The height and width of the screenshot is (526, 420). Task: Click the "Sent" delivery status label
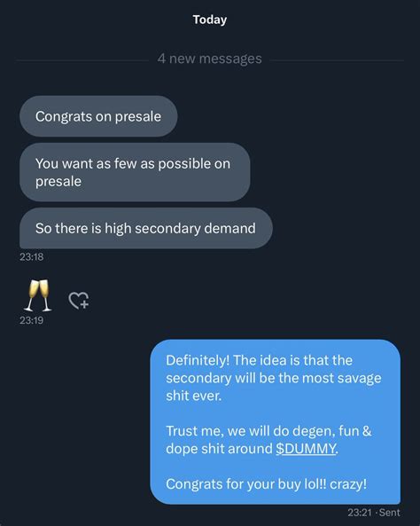[x=390, y=513]
